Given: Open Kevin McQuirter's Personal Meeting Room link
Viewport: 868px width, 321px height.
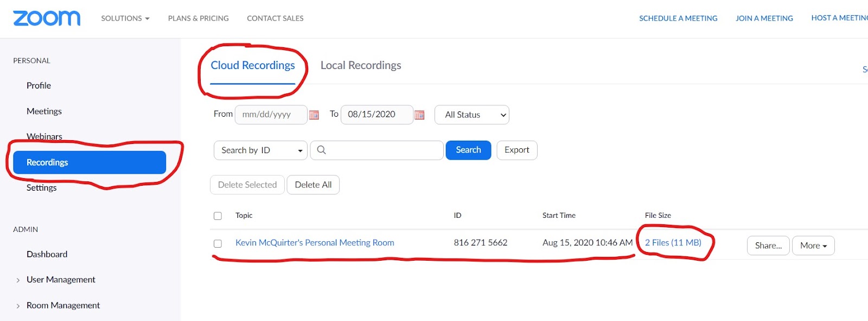Looking at the screenshot, I should [315, 243].
